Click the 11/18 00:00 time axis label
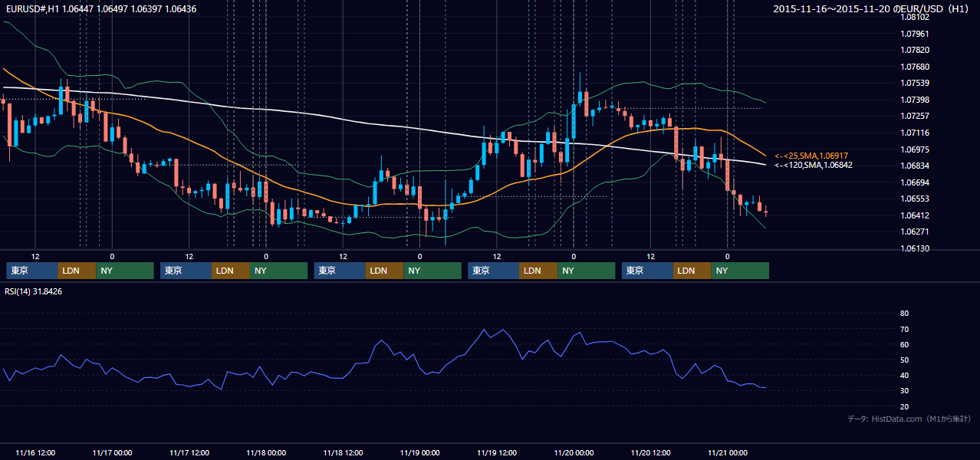Screen dimensions: 980x460 click(x=266, y=452)
